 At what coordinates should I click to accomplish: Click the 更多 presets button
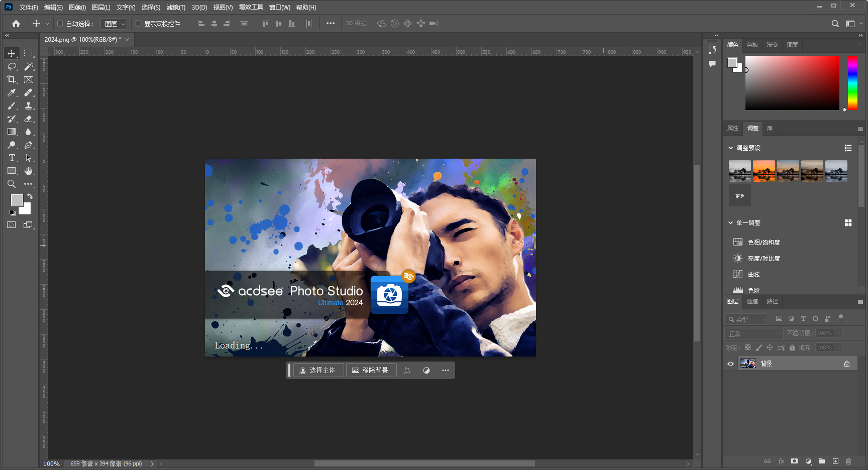tap(740, 196)
